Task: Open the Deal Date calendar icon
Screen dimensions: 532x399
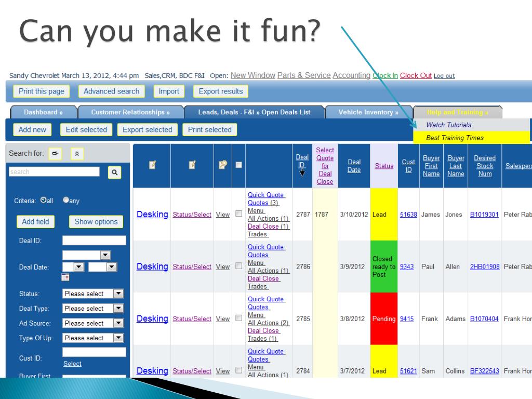Action: [65, 277]
